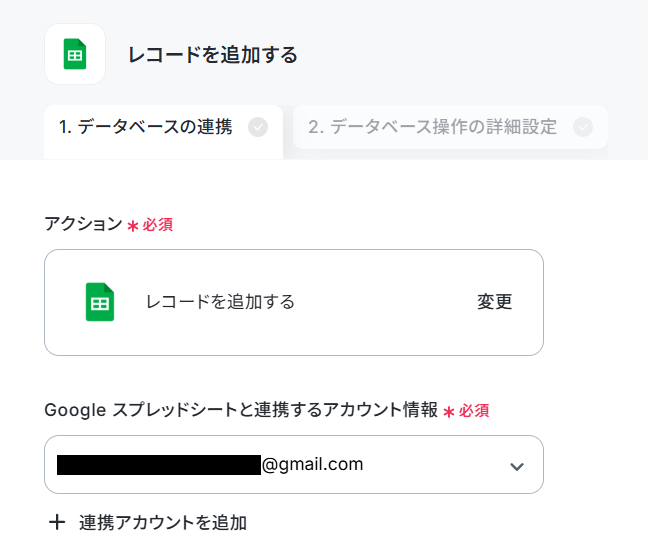Click the Google Sheets icon inside the action card
Viewport: 648px width, 557px height.
coord(100,302)
